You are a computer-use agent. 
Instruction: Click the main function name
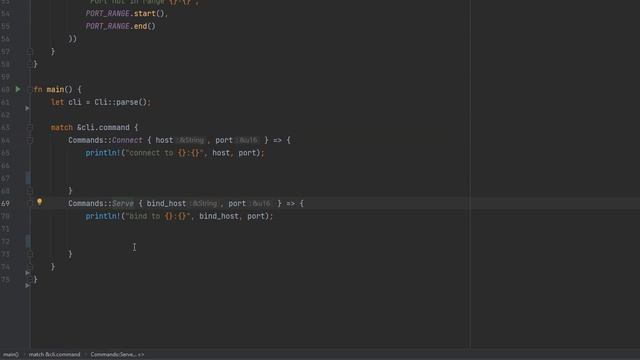[x=55, y=89]
